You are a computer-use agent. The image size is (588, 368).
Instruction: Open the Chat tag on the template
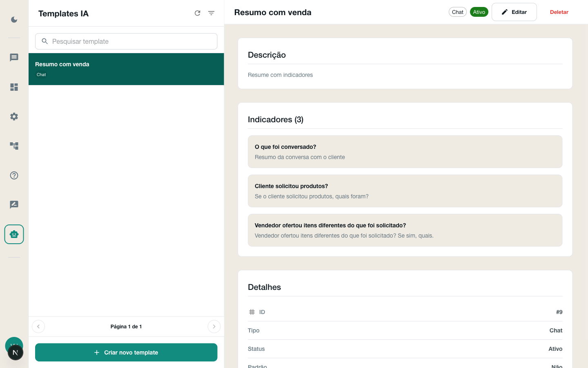tap(41, 74)
